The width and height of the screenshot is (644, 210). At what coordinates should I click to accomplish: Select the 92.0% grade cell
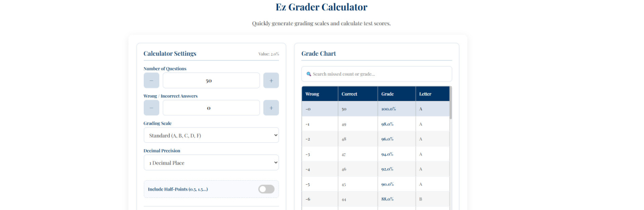pyautogui.click(x=397, y=169)
